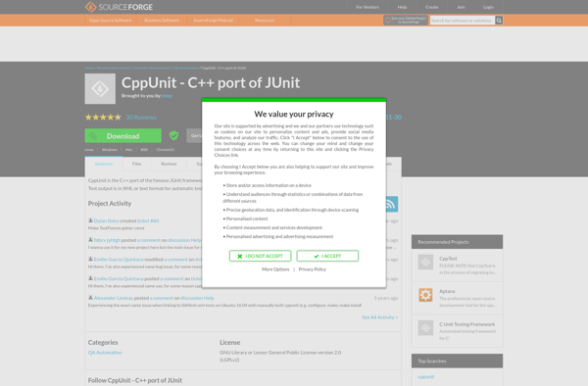Click user avatar icon beside Alexander Lindsay
This screenshot has height=386, width=588.
pyautogui.click(x=90, y=298)
